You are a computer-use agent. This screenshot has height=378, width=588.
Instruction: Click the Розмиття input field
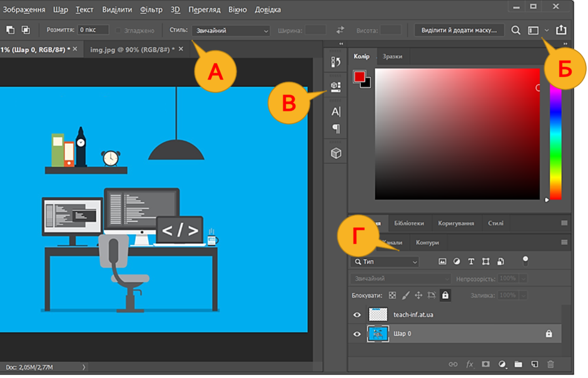[x=93, y=30]
